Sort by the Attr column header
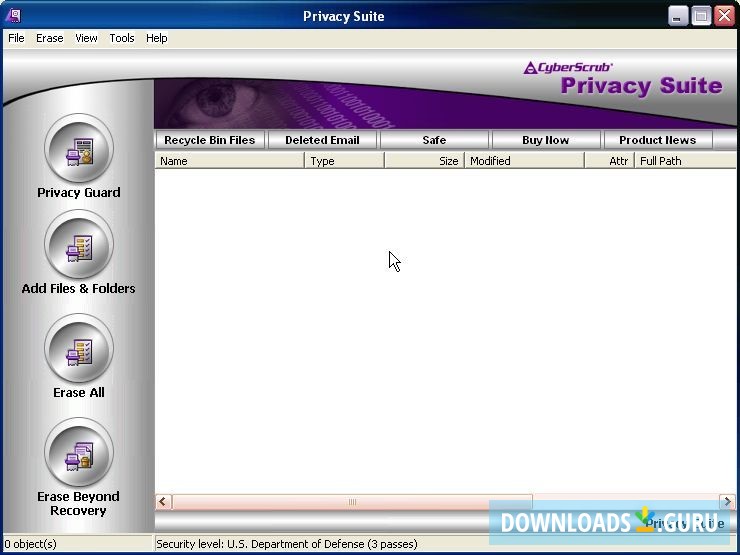740x555 pixels. click(x=610, y=161)
